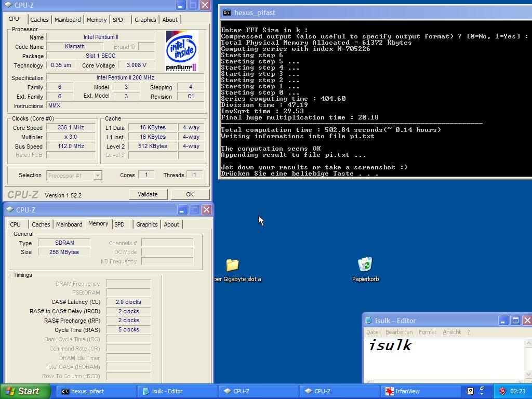Open Caches tab in top CPU-Z window
The width and height of the screenshot is (532, 399).
point(39,20)
